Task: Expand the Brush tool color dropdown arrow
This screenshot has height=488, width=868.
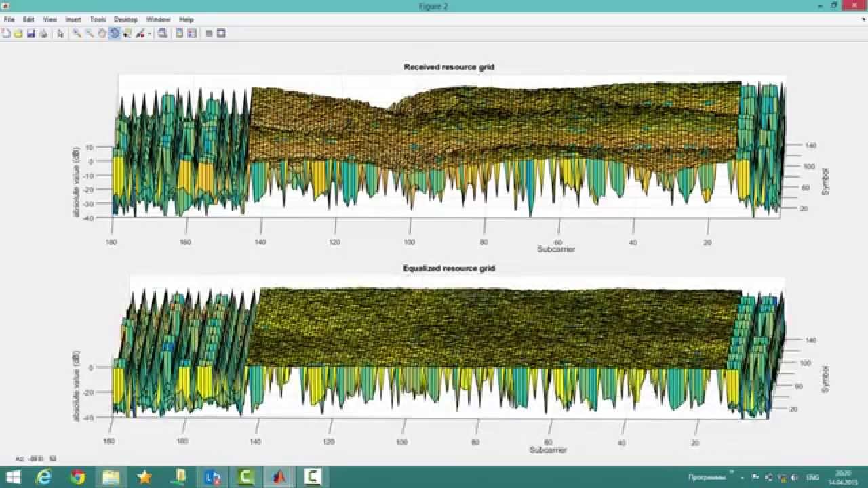Action: click(149, 33)
